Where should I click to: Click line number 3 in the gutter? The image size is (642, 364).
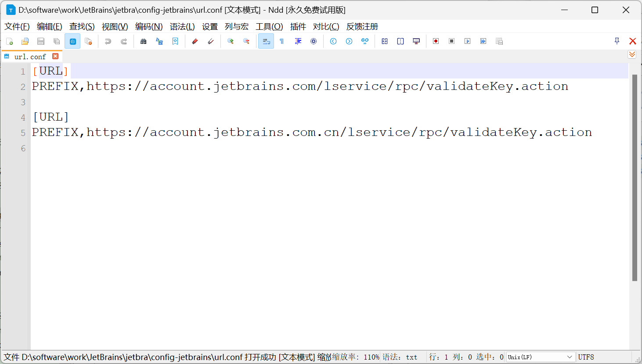[x=23, y=102]
